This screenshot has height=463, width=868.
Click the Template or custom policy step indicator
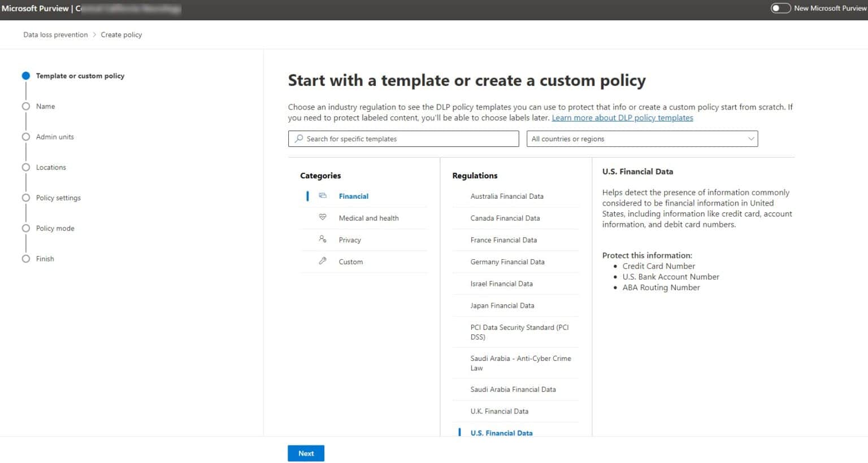coord(26,75)
